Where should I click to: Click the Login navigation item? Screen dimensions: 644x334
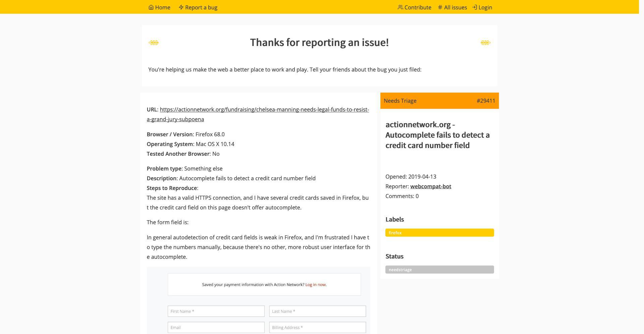485,7
